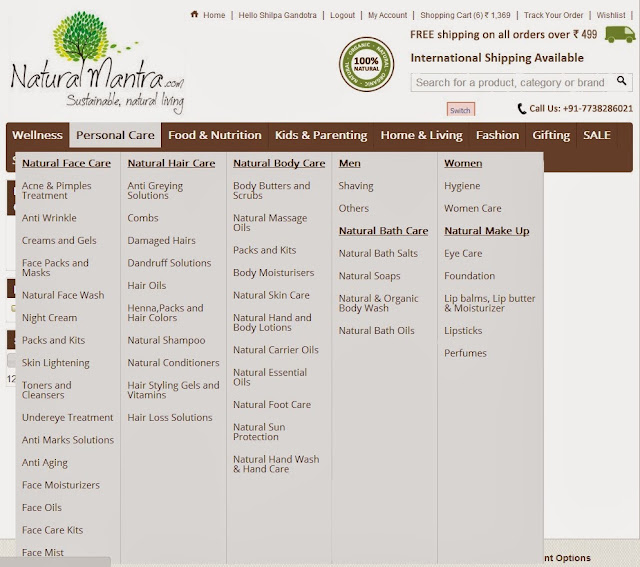Click the green delivery truck icon
The width and height of the screenshot is (640, 567).
[620, 34]
